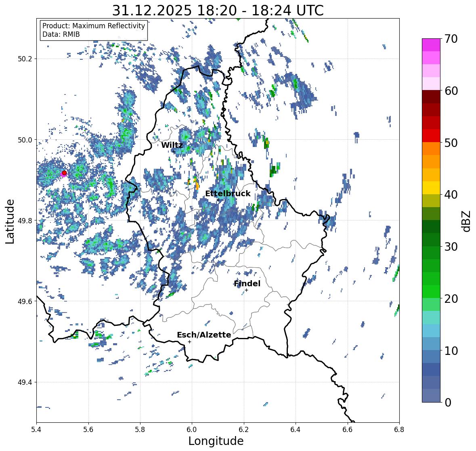Screen dimensions: 476x451
Task: Click the cross marker below Esch/Alzette label
Action: click(x=189, y=342)
